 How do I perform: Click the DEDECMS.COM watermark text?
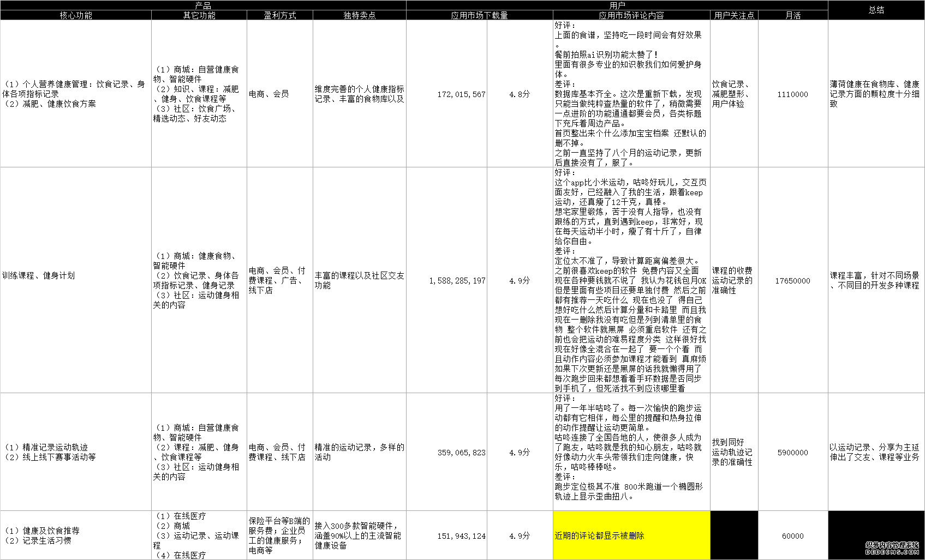click(x=887, y=551)
